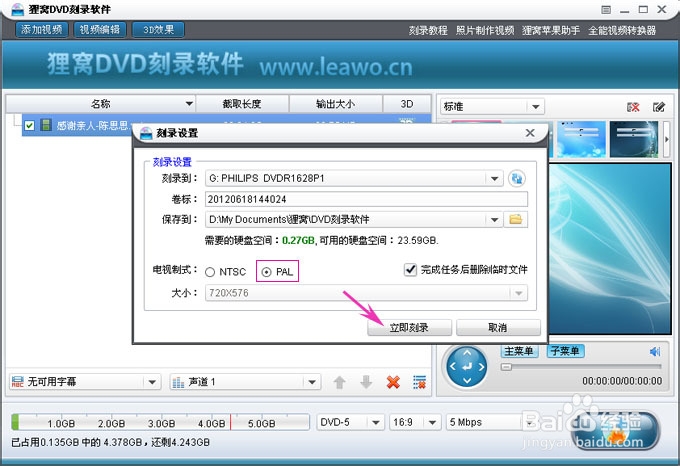Screen dimensions: 680x466
Task: Select the NTSC radio button
Action: point(210,272)
